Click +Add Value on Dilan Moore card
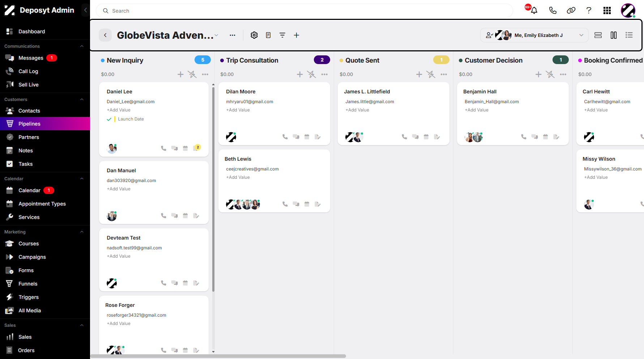The image size is (644, 359). [238, 110]
